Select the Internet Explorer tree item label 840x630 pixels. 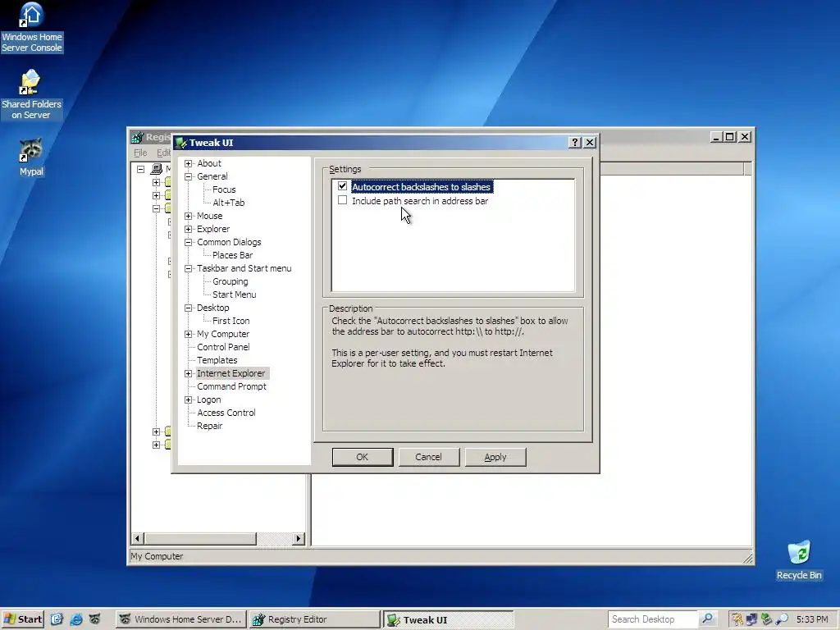click(231, 373)
